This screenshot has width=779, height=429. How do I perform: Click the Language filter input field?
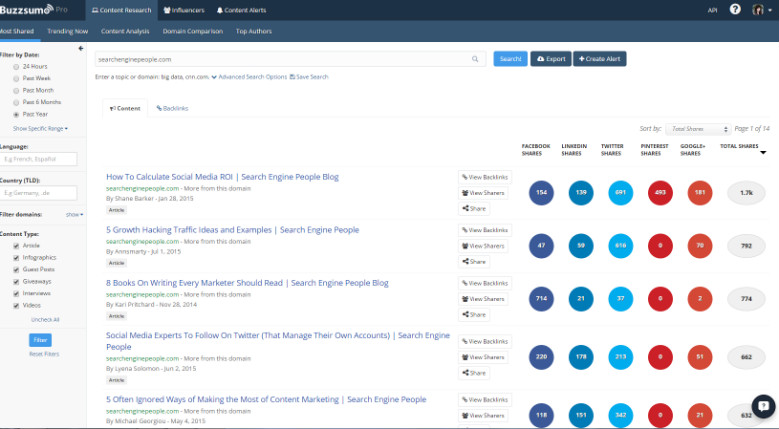39,159
